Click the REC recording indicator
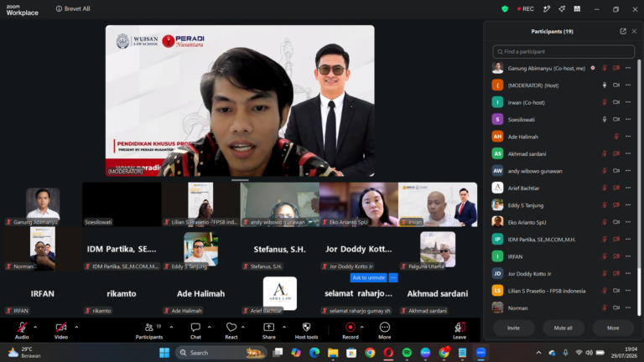 click(526, 8)
